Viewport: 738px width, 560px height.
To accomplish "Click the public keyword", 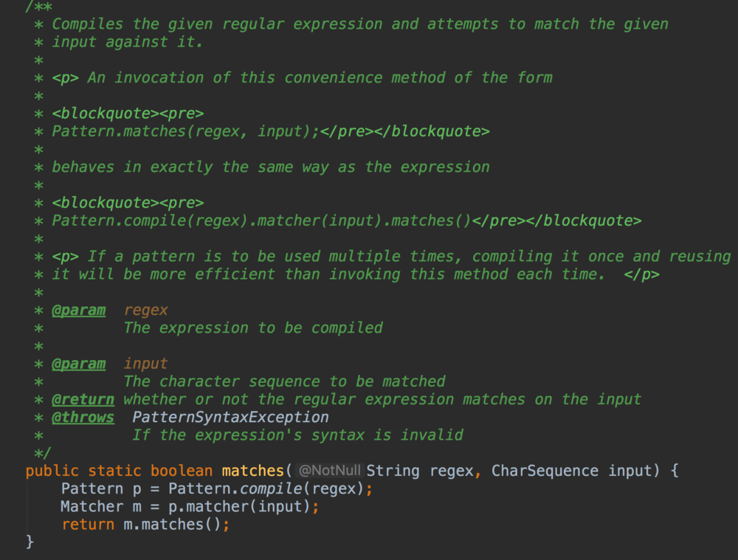I will [52, 471].
